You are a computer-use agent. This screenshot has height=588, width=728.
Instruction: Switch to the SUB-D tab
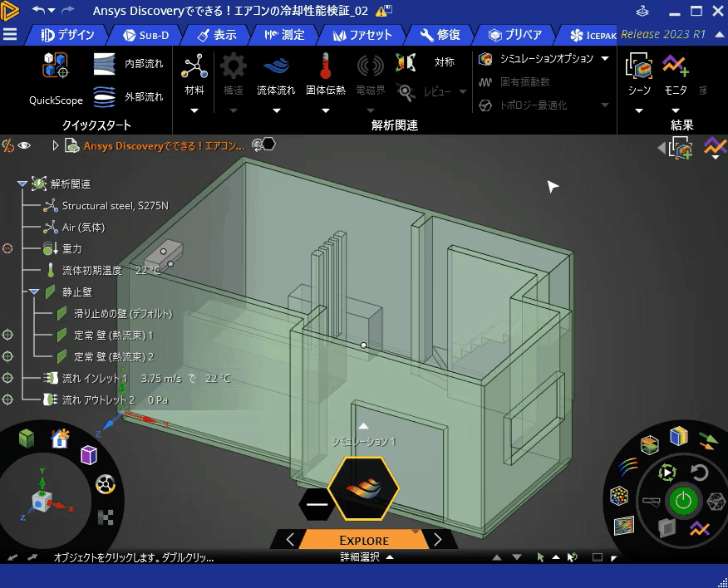coord(145,35)
